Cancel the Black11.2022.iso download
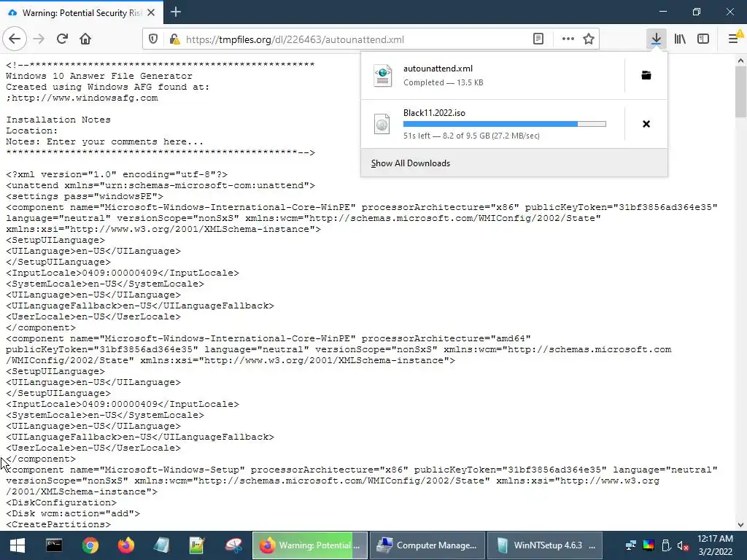The image size is (747, 560). (x=646, y=124)
